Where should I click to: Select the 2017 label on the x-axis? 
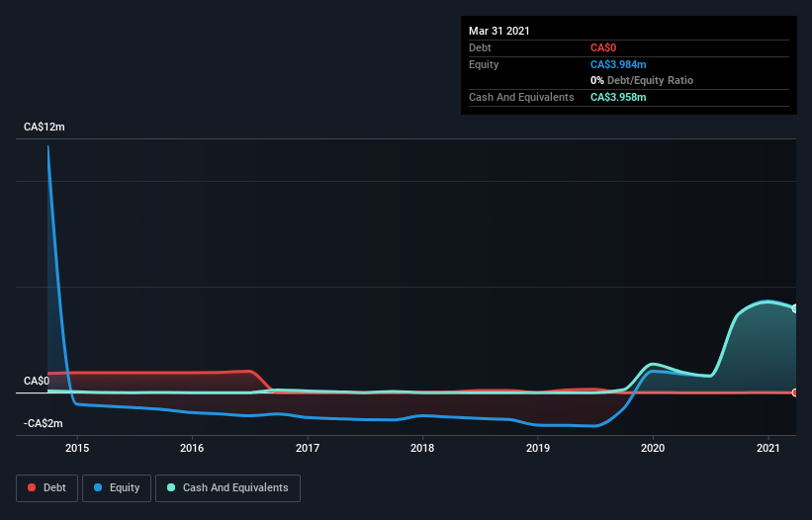[x=308, y=448]
